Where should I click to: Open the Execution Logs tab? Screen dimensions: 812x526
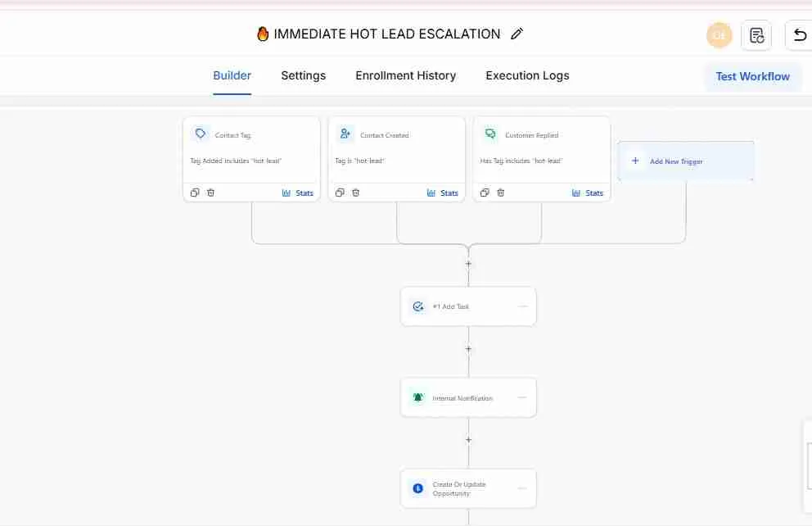point(527,75)
